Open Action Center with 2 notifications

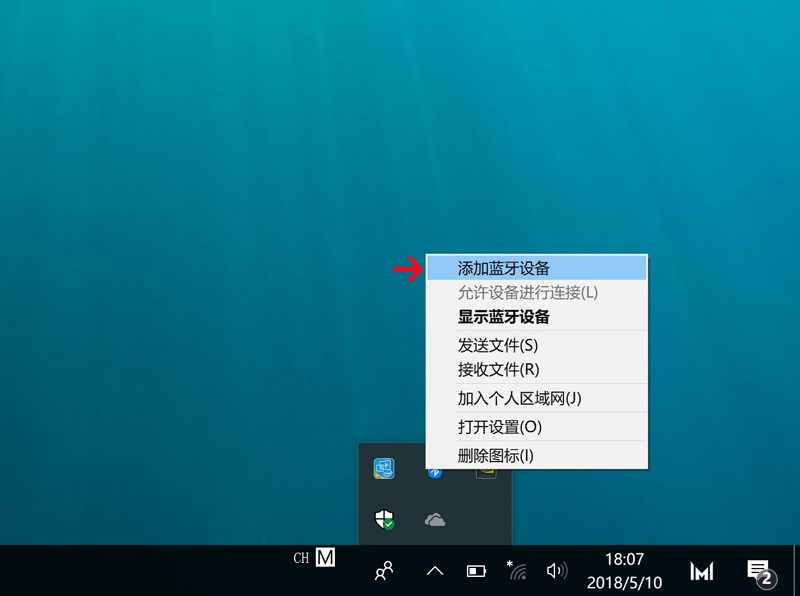[x=761, y=571]
